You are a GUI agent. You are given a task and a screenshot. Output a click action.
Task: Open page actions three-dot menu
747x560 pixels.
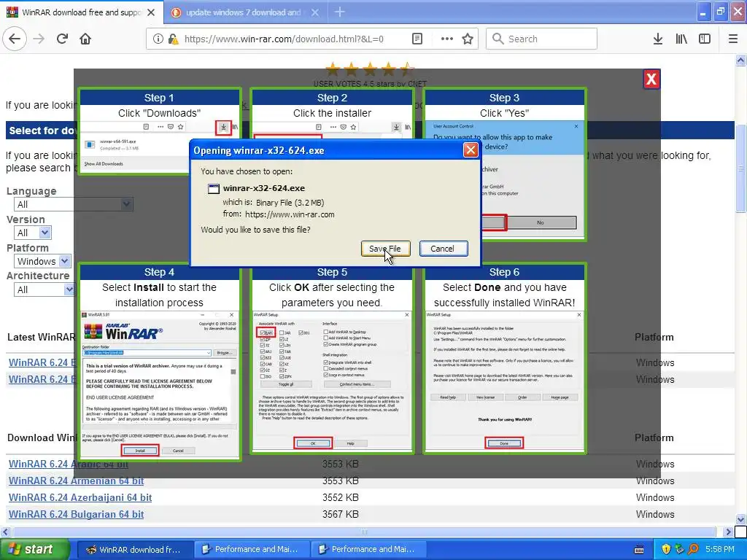tap(447, 39)
